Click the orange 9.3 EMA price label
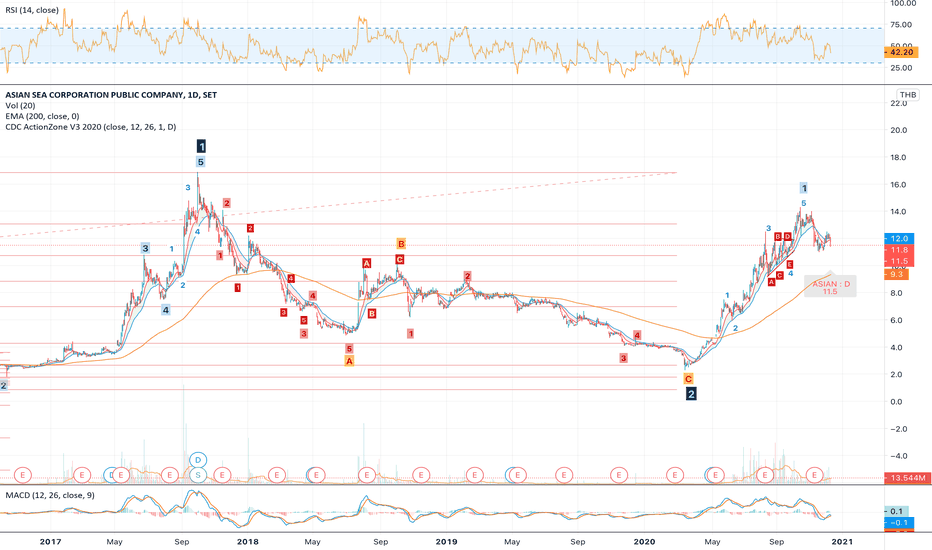The image size is (932, 550). 896,274
